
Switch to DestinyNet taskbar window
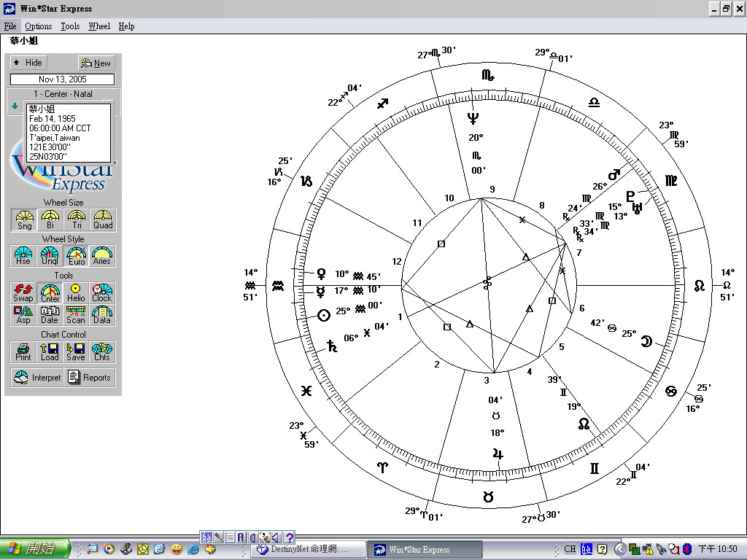[306, 549]
